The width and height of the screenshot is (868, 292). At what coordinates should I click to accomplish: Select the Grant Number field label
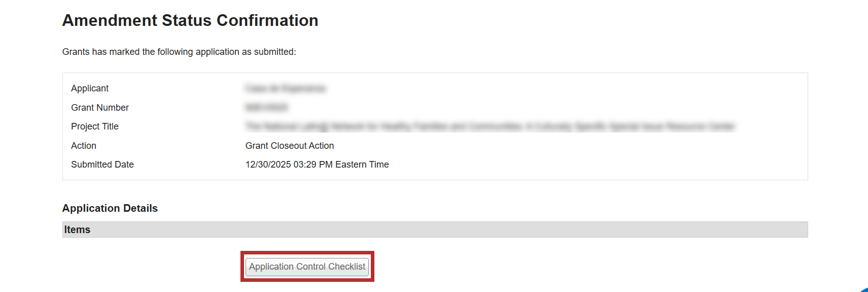(x=100, y=108)
